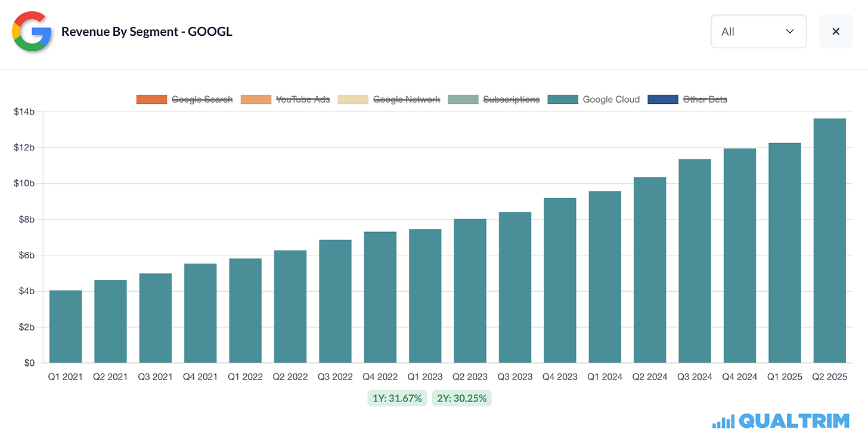Click the Q2 2025 bar

point(829,240)
